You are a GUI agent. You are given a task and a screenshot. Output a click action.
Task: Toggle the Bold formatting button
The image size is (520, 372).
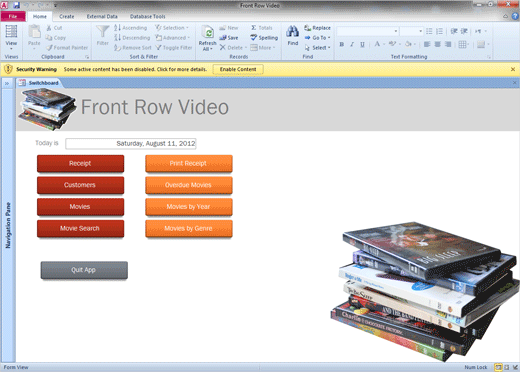(x=342, y=44)
